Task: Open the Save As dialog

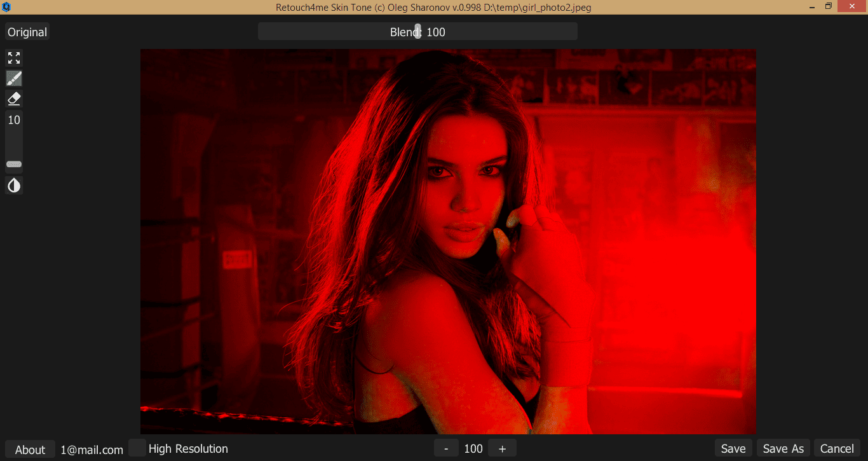Action: [783, 448]
